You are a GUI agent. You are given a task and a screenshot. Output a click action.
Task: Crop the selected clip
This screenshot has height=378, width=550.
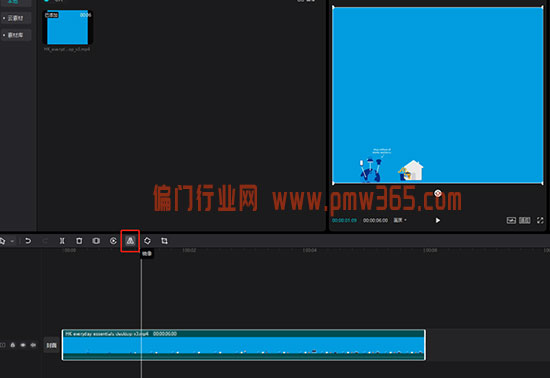(164, 241)
